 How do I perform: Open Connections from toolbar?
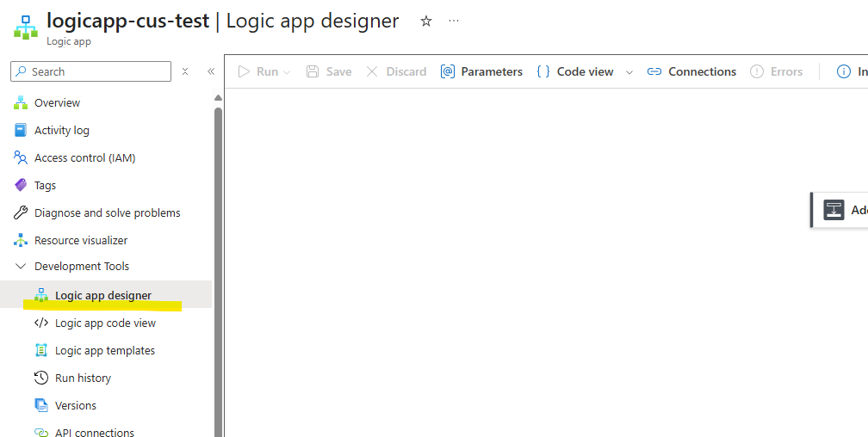[x=703, y=72]
